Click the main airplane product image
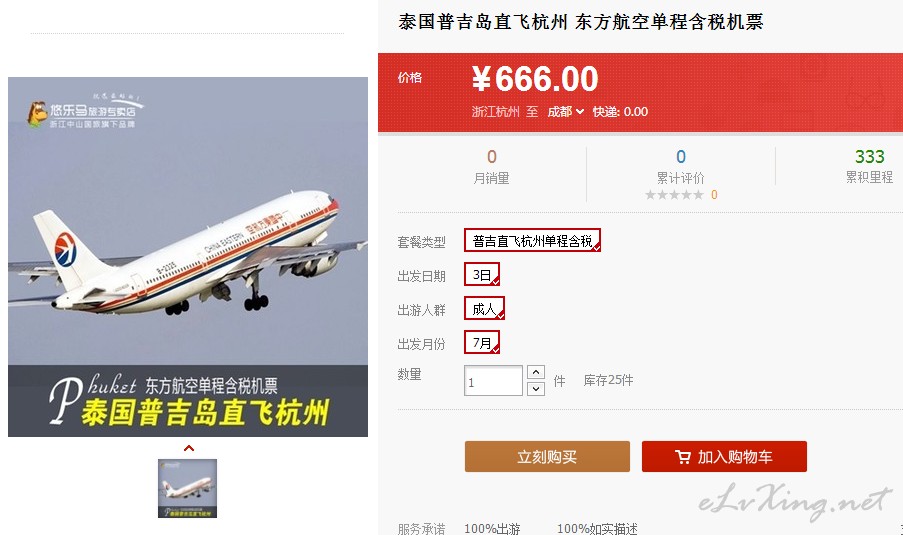This screenshot has height=535, width=903. pos(188,257)
